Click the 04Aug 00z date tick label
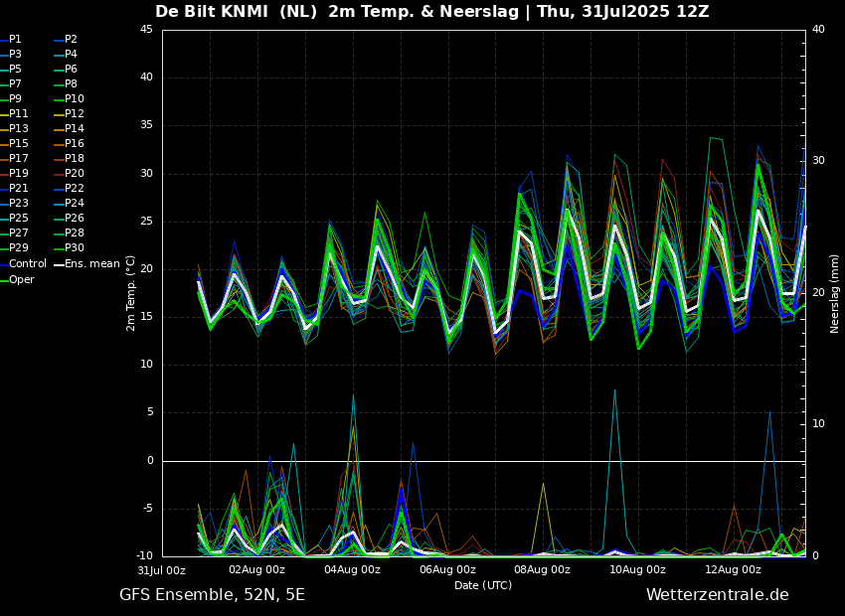Screen dimensions: 845x616 click(352, 570)
